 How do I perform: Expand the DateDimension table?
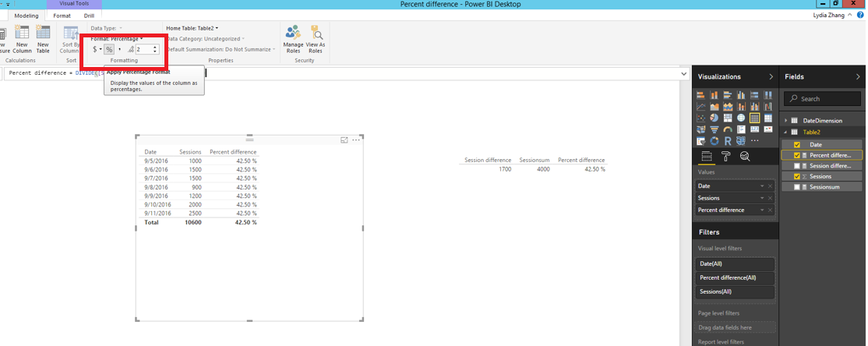pos(785,121)
